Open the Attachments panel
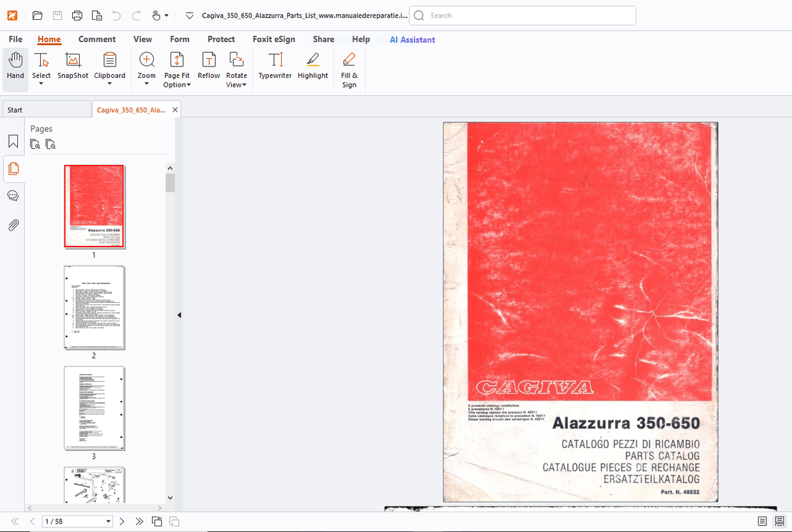Image resolution: width=792 pixels, height=532 pixels. pos(13,225)
